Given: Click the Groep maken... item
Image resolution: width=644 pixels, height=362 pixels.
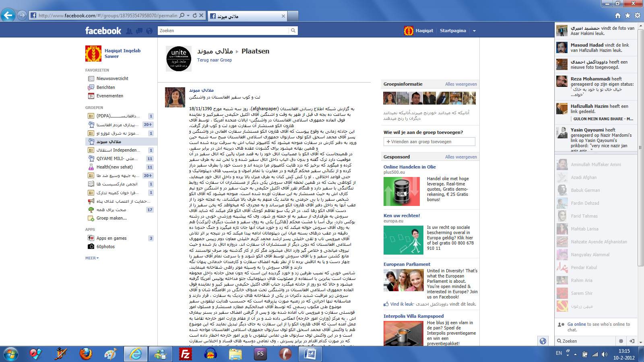Looking at the screenshot, I should pos(111,218).
